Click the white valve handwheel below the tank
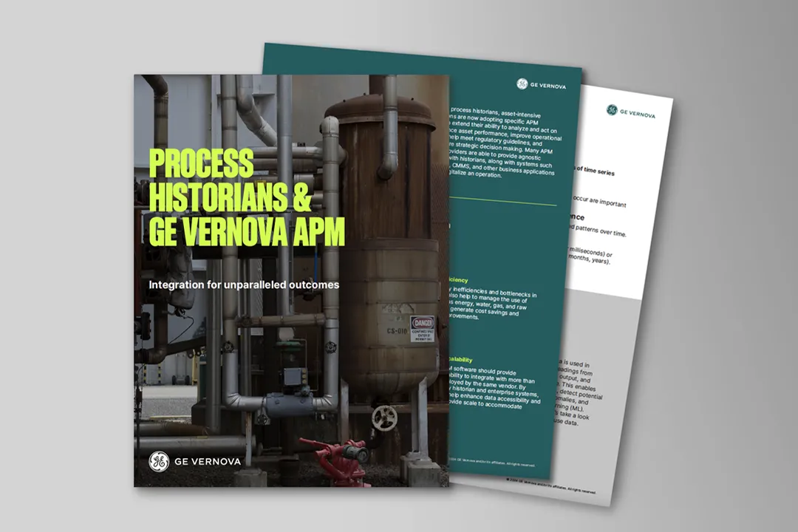 click(384, 417)
